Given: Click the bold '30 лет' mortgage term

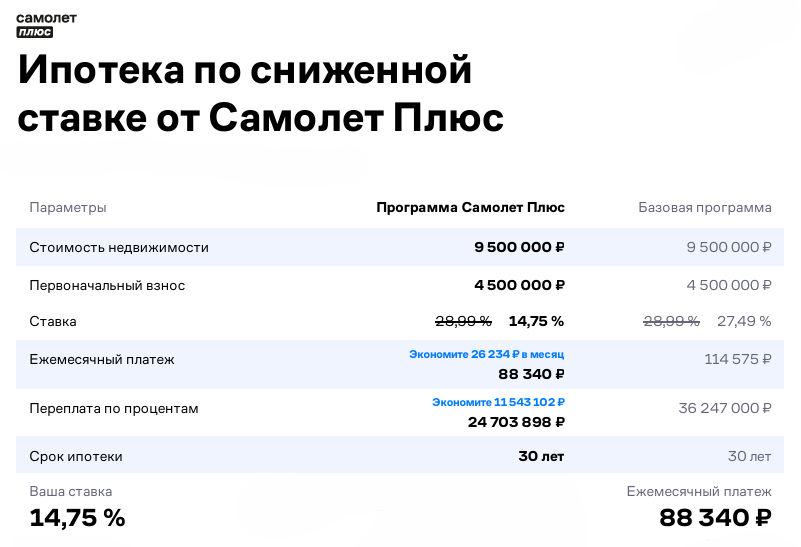Looking at the screenshot, I should click(x=541, y=457).
